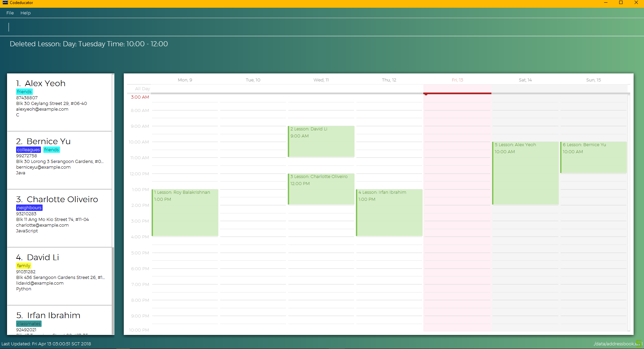The height and width of the screenshot is (349, 644).
Task: Click the Wed, 11 day header
Action: coord(321,80)
